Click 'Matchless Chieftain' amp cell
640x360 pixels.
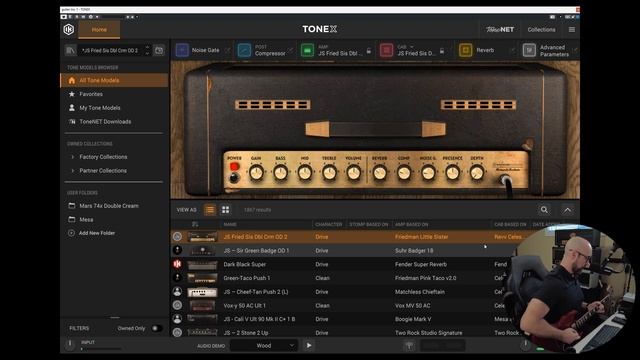coord(420,292)
